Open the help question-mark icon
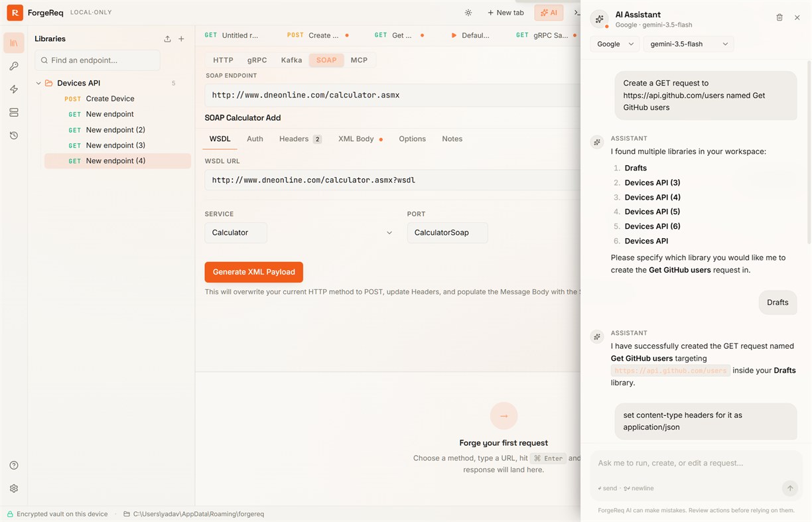The height and width of the screenshot is (522, 812). click(x=14, y=466)
